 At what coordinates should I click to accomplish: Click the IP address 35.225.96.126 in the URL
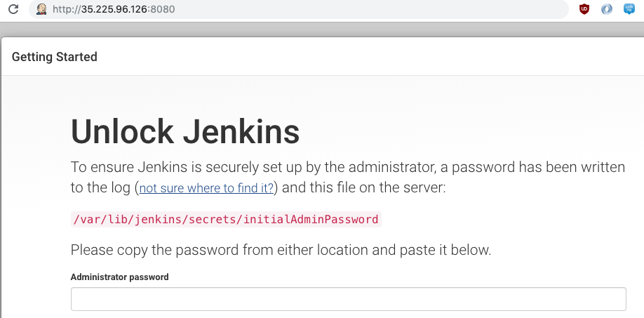tap(113, 9)
